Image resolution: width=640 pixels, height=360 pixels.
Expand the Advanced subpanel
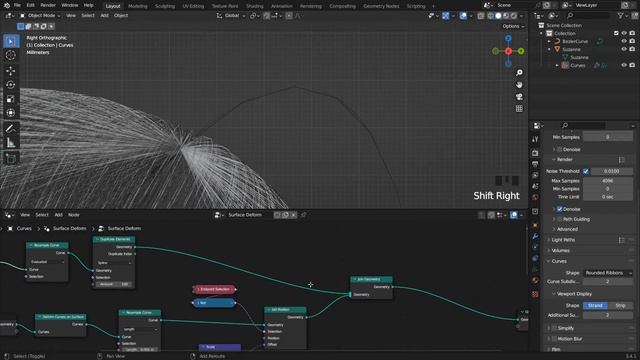pos(567,229)
